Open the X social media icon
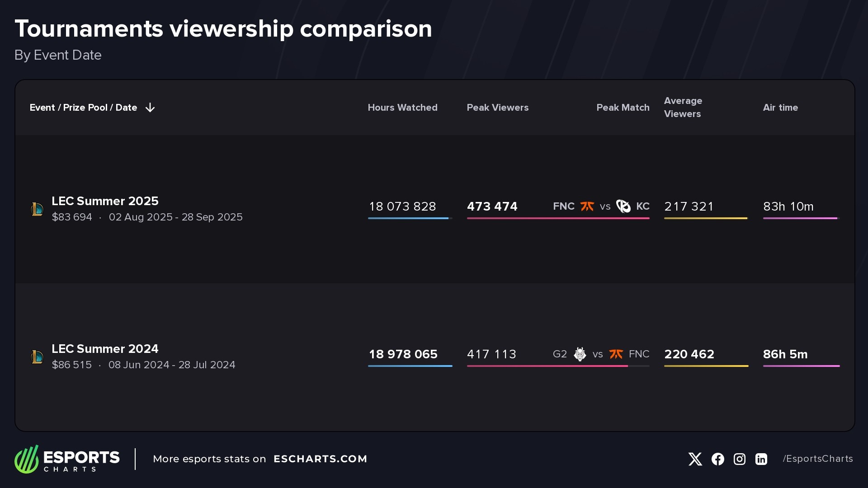 click(x=695, y=459)
